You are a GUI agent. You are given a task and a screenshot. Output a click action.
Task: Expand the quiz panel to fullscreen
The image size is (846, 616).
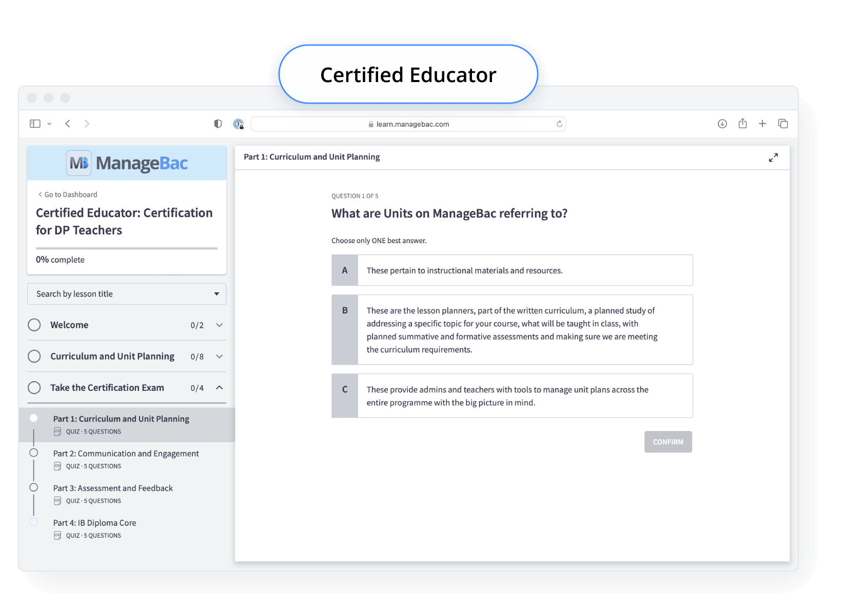773,157
